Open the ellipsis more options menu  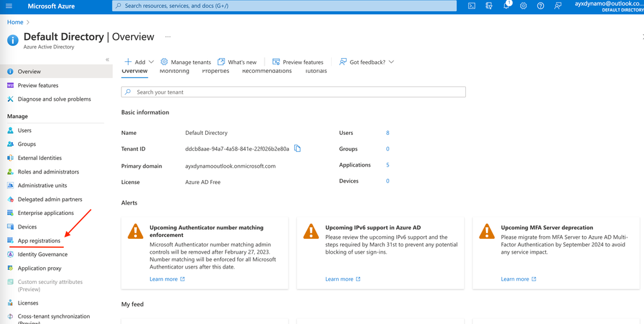pos(168,37)
